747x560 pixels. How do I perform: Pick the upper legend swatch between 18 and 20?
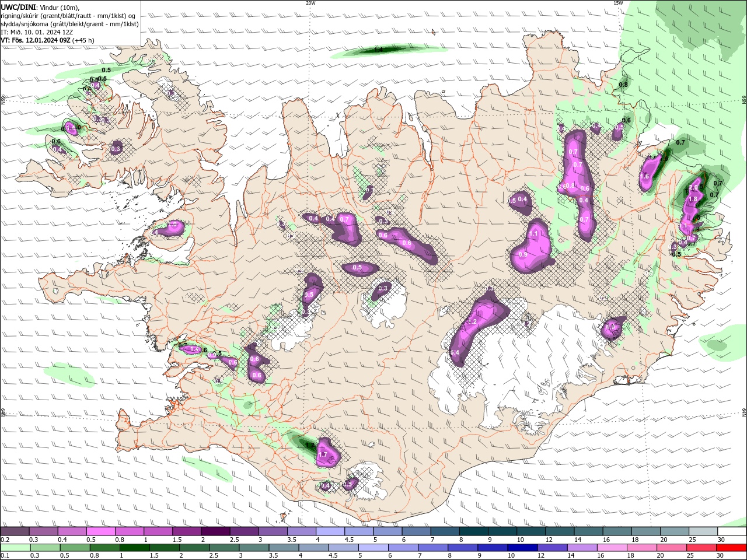(x=646, y=531)
